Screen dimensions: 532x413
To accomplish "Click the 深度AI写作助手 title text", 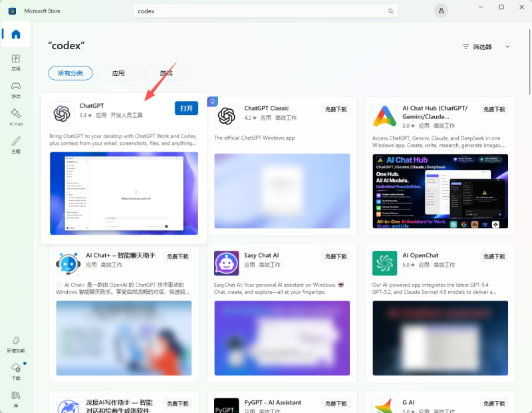I will tap(119, 406).
